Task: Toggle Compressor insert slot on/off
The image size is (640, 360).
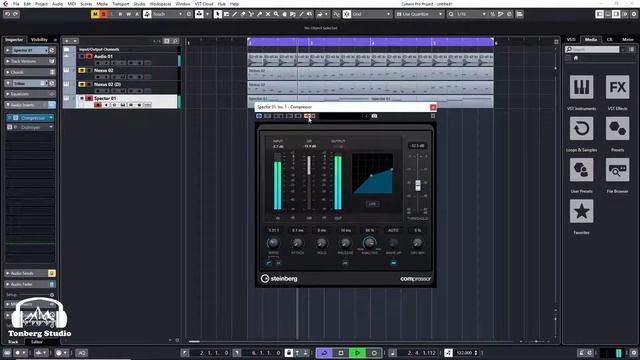Action: pyautogui.click(x=9, y=118)
